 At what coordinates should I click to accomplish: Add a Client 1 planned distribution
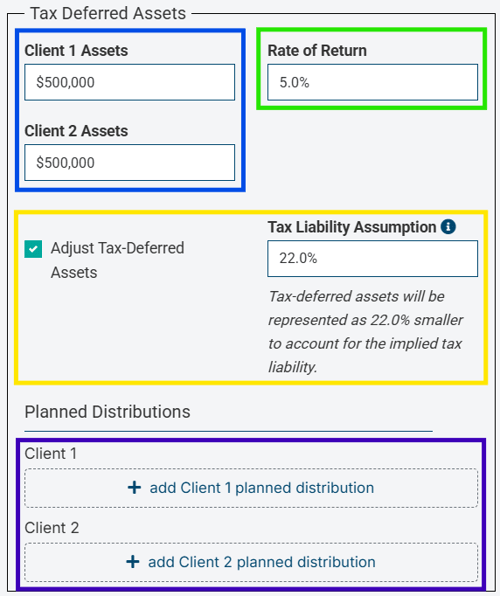[251, 488]
